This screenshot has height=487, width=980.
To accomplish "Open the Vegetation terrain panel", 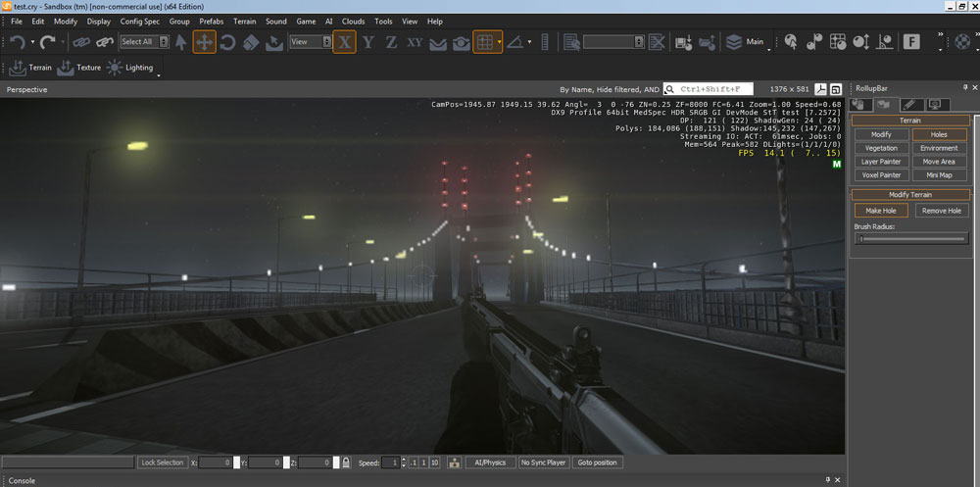I will click(x=881, y=148).
